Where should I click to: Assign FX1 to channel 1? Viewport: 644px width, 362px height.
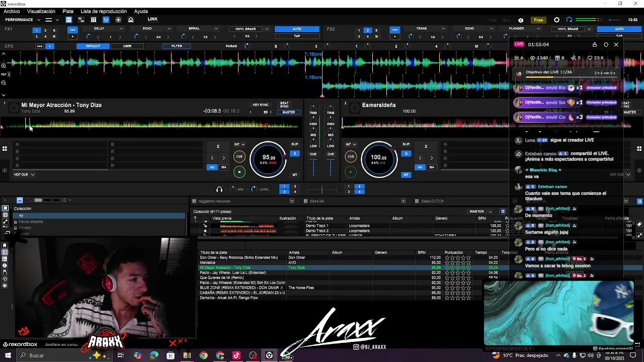(x=36, y=30)
